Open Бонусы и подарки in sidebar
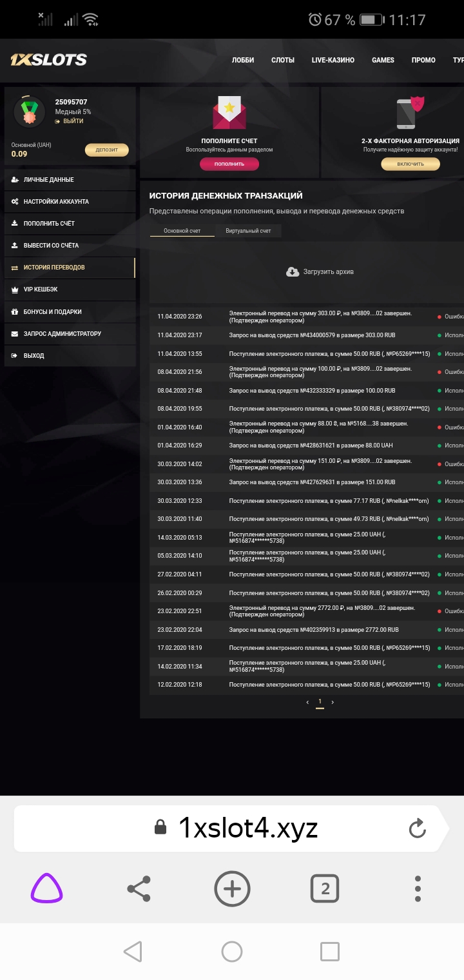Viewport: 464px width, 980px height. pyautogui.click(x=70, y=312)
